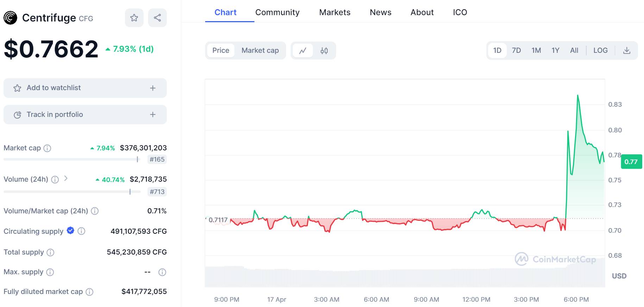Click the 17 Apr date label on axis

coord(277,300)
